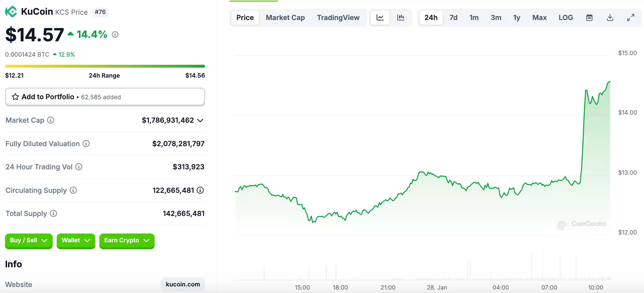Expand Market Cap value chevron
The image size is (644, 293).
200,121
